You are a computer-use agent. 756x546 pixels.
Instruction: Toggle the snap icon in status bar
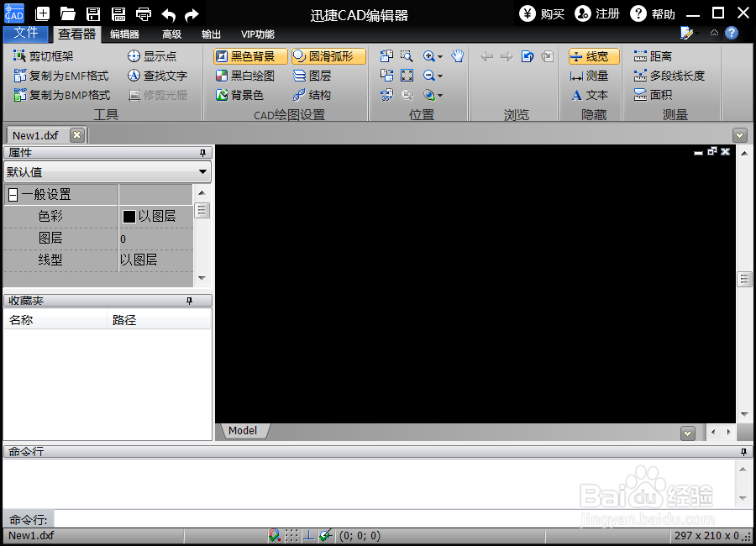tap(274, 535)
